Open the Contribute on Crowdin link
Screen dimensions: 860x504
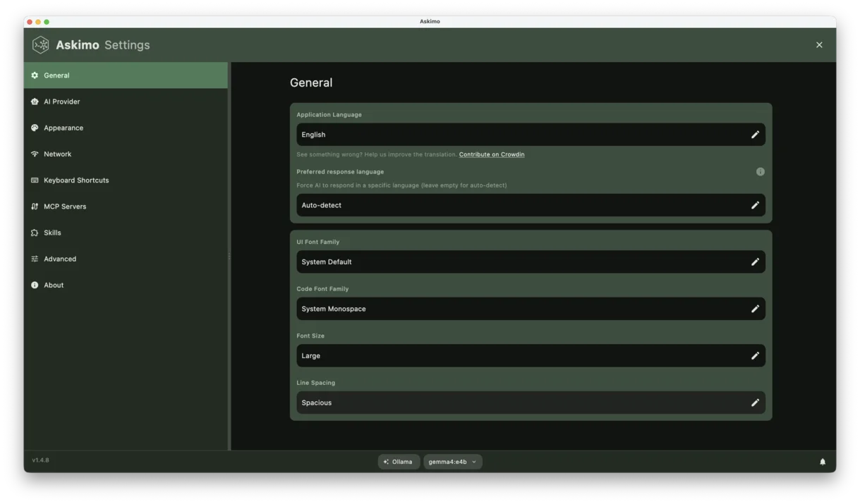(x=492, y=154)
